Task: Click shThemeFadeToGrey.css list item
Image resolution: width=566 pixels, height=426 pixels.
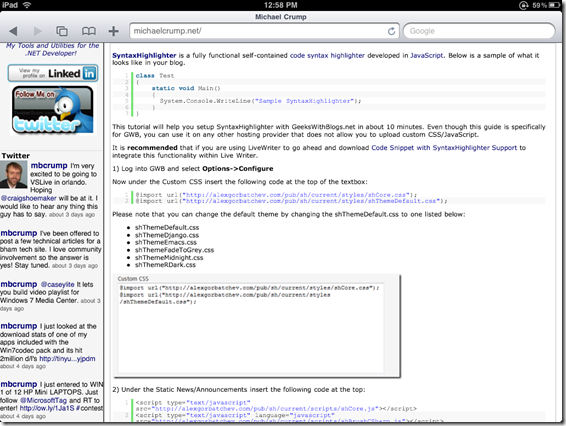Action: click(174, 250)
